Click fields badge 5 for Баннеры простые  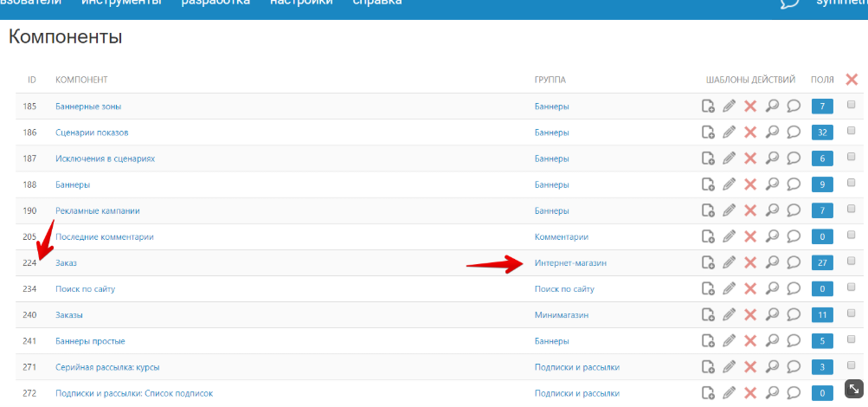click(x=822, y=341)
